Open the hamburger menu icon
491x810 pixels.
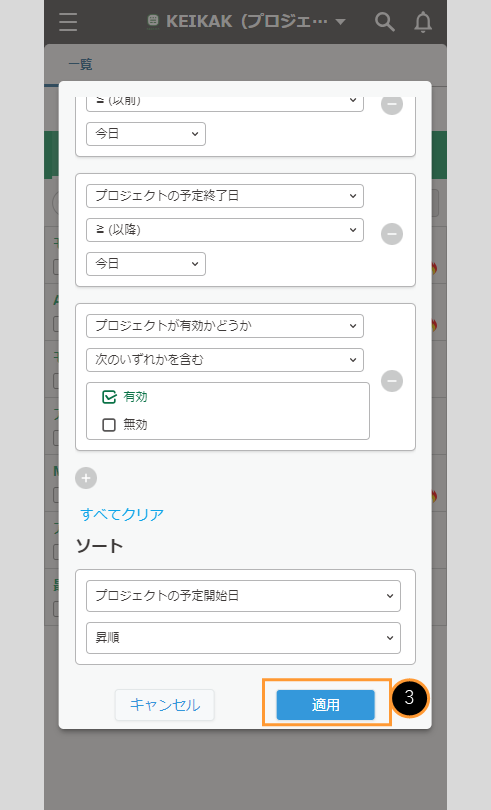tap(68, 22)
